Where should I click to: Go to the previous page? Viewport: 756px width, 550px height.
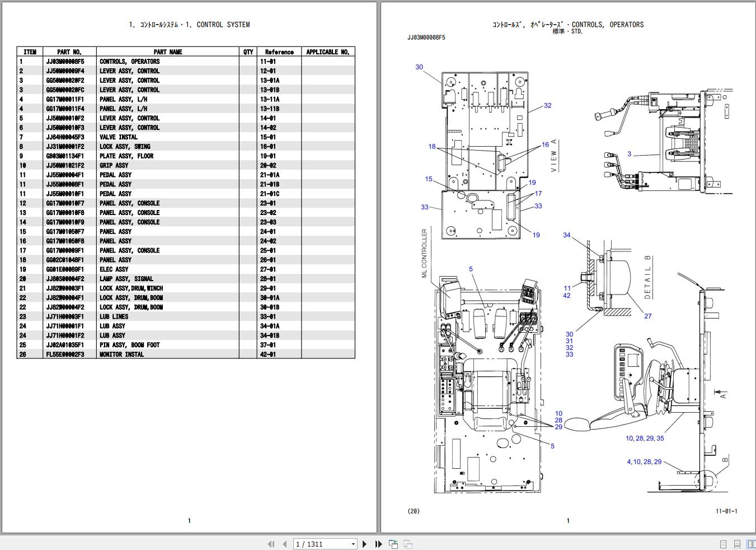(x=284, y=544)
